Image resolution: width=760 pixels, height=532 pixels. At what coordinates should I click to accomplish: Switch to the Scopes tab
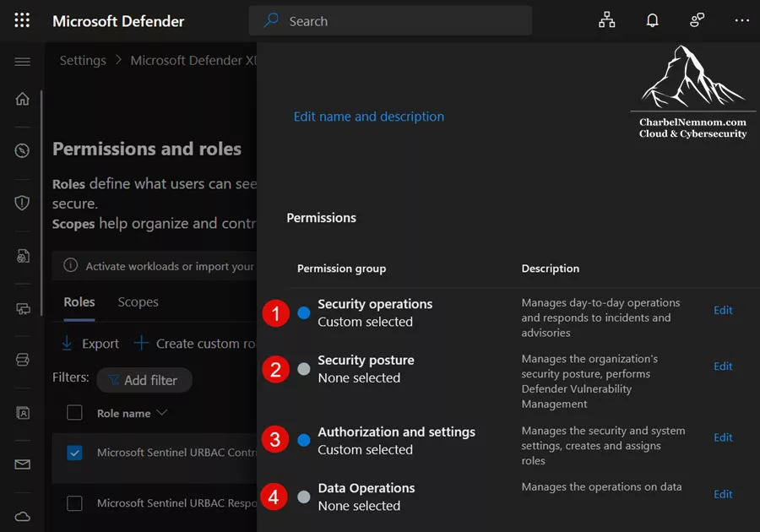point(138,301)
